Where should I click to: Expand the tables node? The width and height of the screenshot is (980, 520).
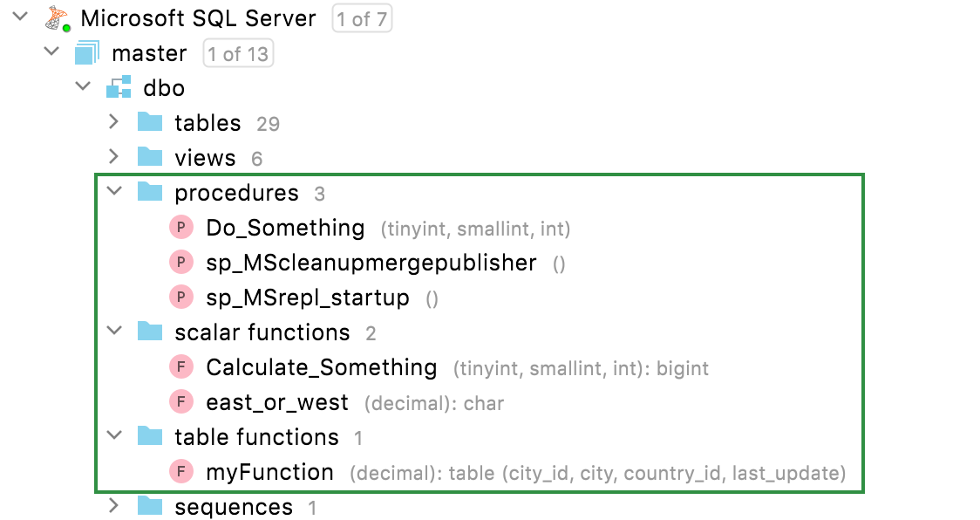[x=113, y=122]
